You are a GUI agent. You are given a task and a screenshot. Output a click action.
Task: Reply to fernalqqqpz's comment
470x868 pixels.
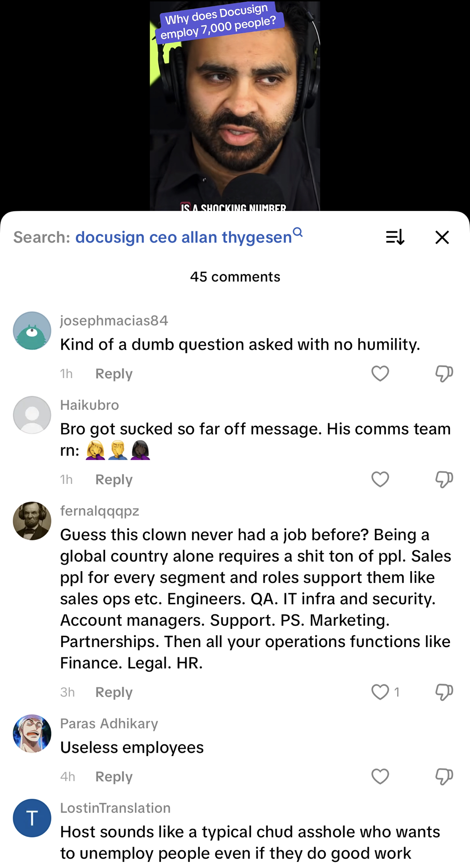(114, 692)
